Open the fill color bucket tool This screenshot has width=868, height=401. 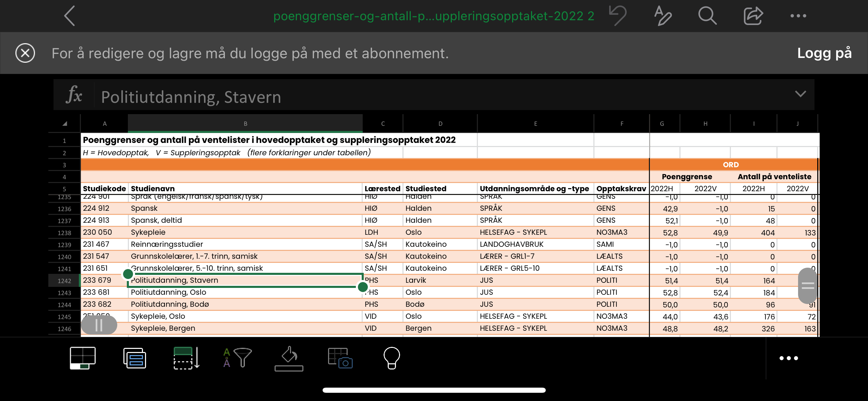point(289,358)
